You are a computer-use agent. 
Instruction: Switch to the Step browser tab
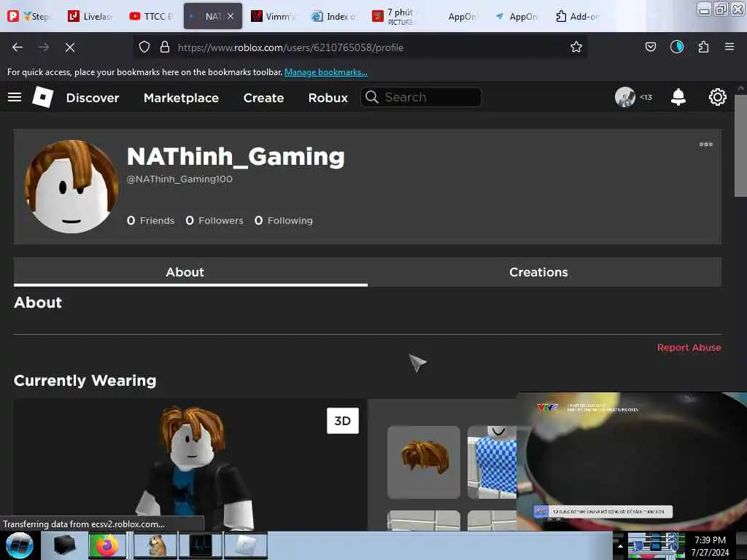pyautogui.click(x=30, y=16)
